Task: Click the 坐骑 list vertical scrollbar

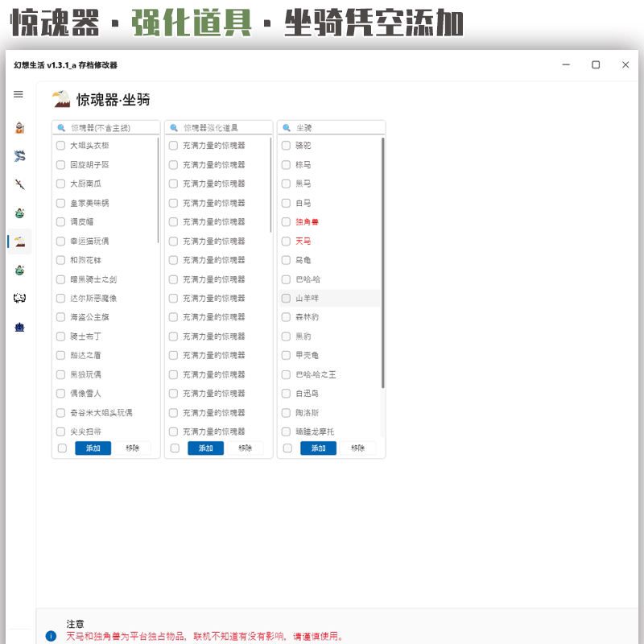Action: click(x=383, y=263)
